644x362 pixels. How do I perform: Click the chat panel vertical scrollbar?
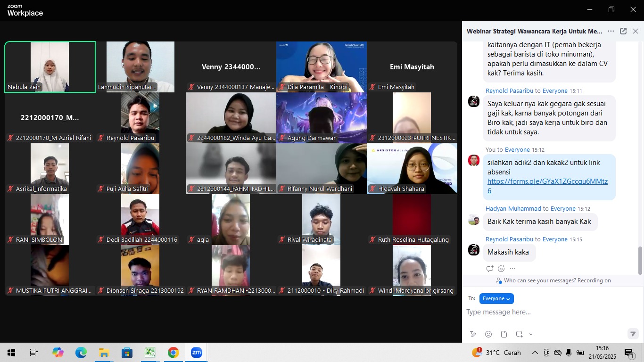coord(640,260)
